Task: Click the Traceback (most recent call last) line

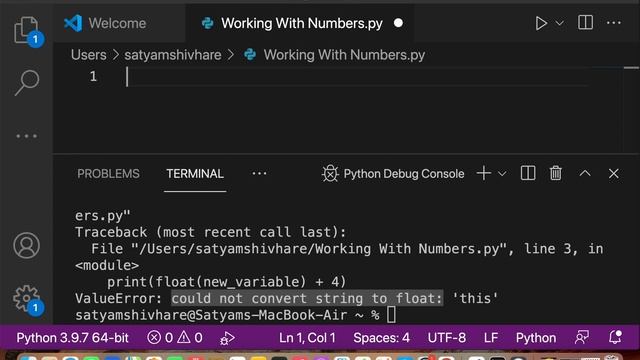Action: click(x=211, y=232)
